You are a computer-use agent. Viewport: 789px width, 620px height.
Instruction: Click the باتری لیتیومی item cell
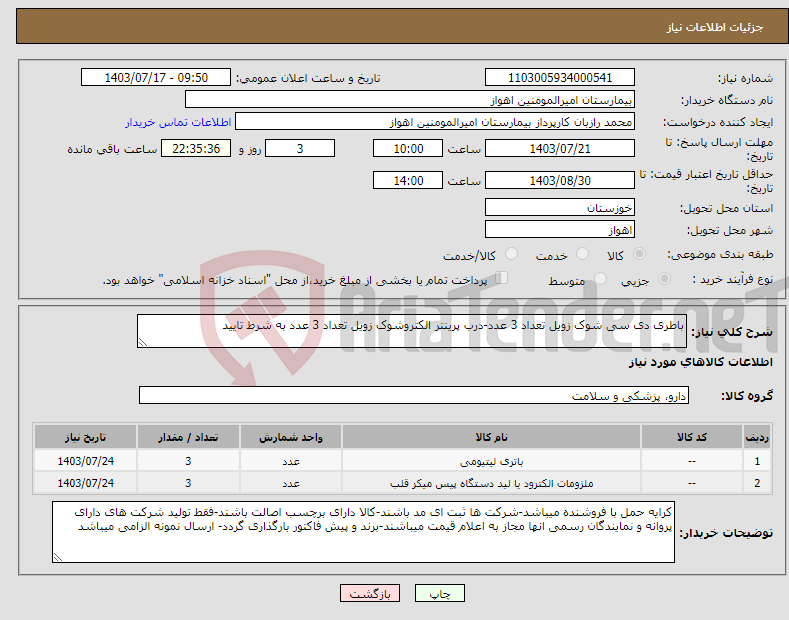(491, 461)
